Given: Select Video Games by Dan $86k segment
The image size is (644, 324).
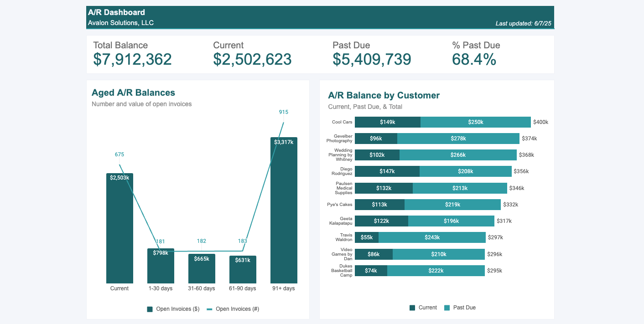Looking at the screenshot, I should (x=374, y=254).
